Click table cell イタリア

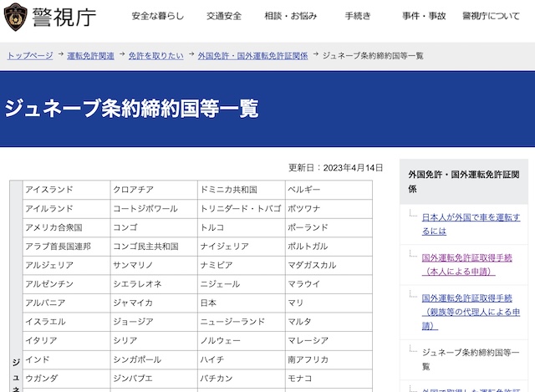(67, 341)
